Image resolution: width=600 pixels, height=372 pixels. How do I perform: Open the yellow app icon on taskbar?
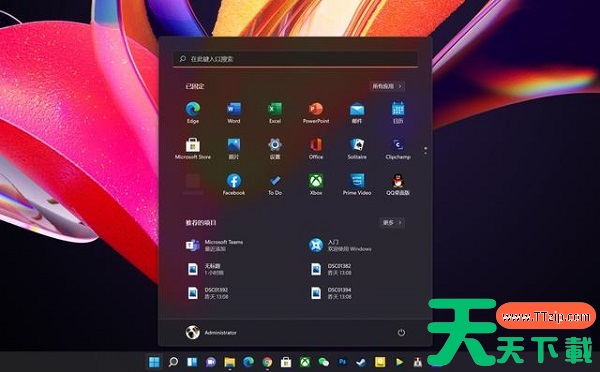coord(380,362)
